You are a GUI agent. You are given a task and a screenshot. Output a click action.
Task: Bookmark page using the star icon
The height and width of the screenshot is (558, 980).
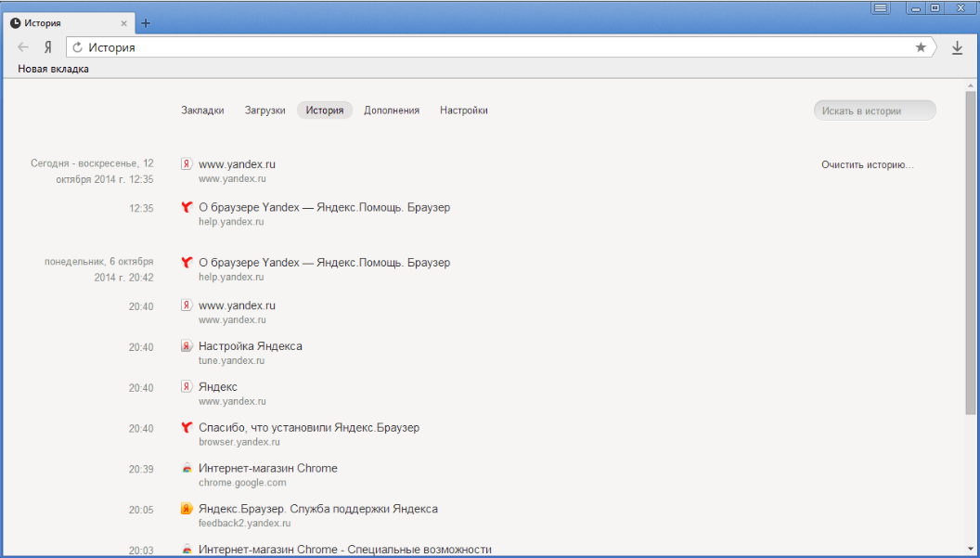921,47
